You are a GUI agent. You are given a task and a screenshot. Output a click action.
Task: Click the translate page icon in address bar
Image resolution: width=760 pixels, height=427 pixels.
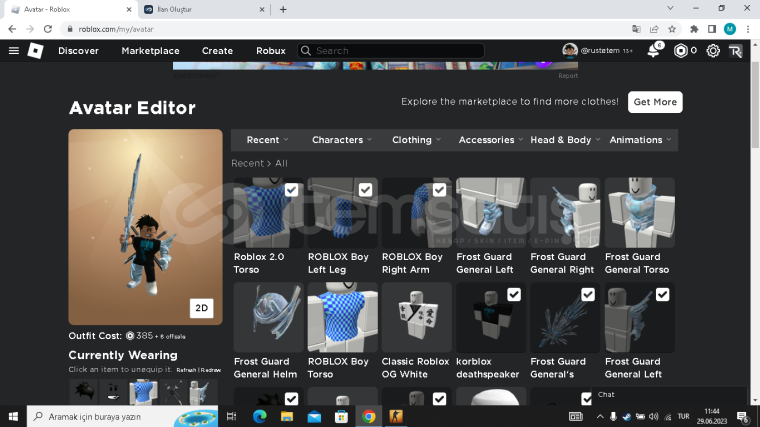636,29
